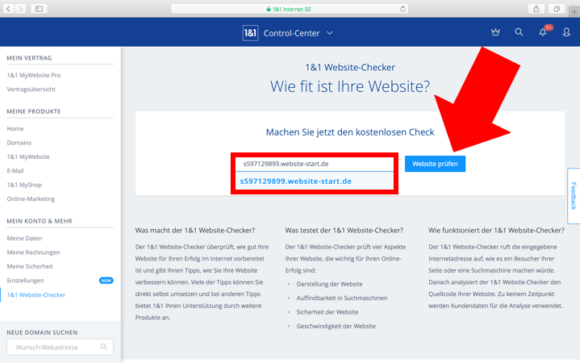Select suggestion s597129899.website-start.de
This screenshot has width=580, height=363.
(296, 181)
